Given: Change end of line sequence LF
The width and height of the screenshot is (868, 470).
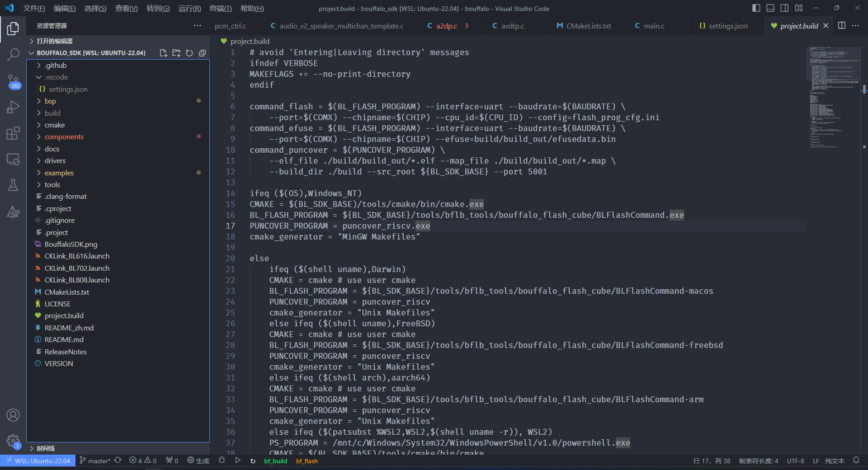Looking at the screenshot, I should point(816,461).
